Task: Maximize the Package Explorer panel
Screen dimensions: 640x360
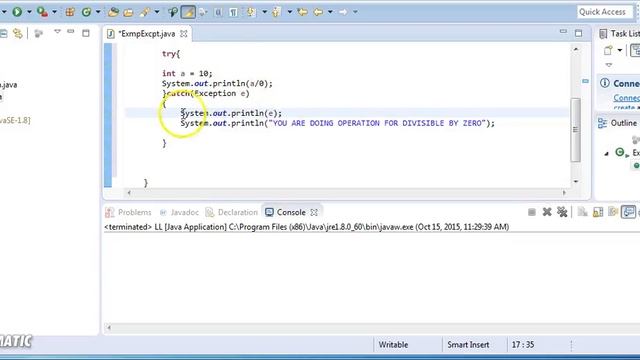Action: [86, 33]
